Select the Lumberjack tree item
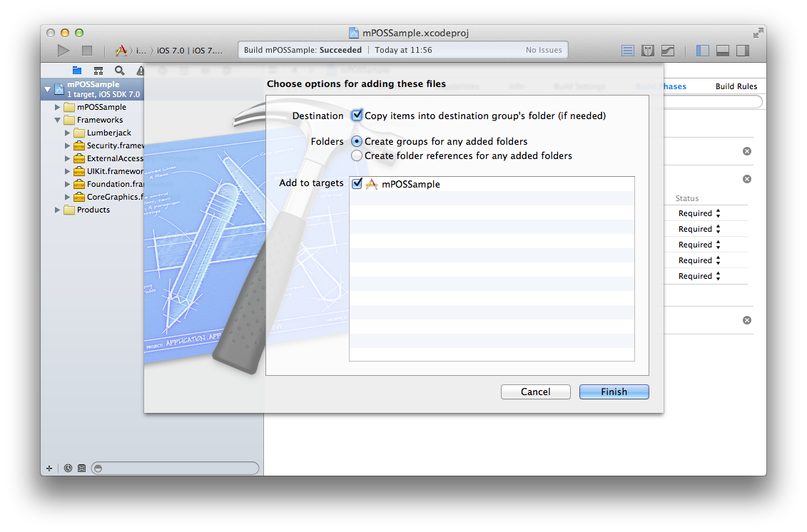The width and height of the screenshot is (807, 532). pyautogui.click(x=108, y=133)
